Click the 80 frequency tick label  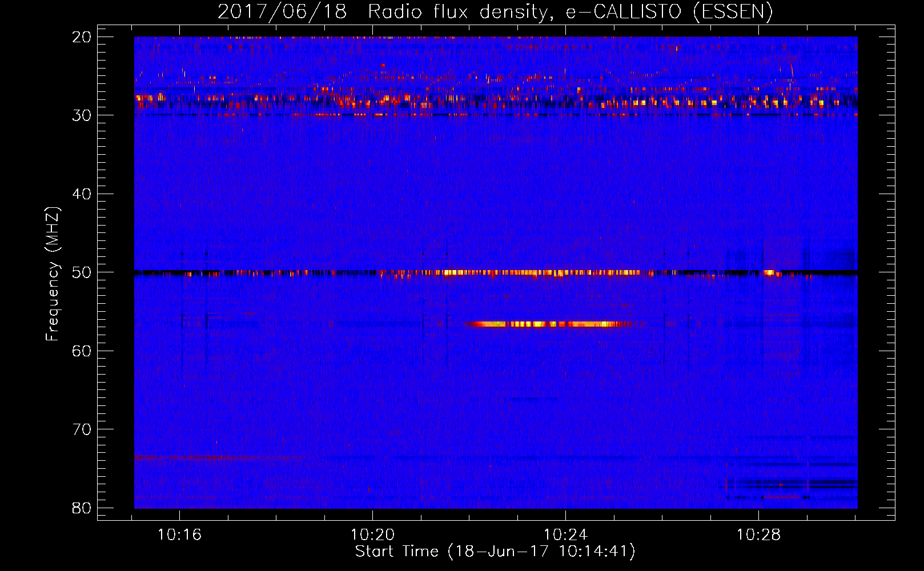pyautogui.click(x=82, y=508)
